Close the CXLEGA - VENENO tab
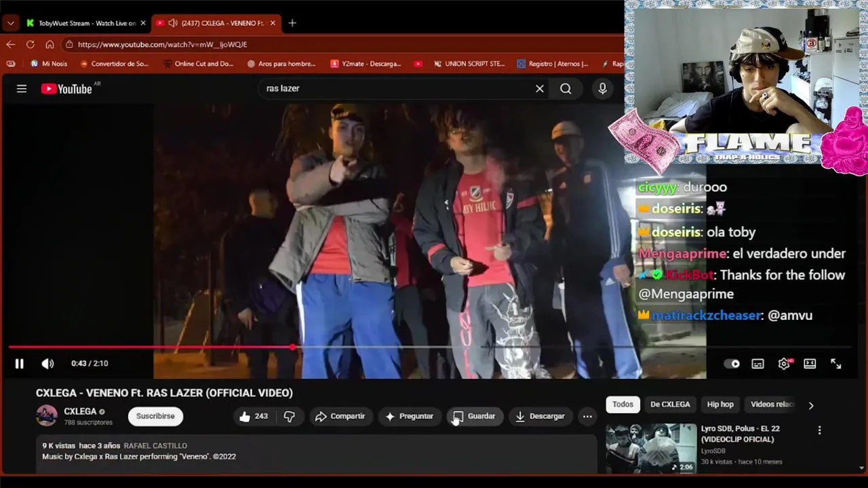 click(x=273, y=23)
